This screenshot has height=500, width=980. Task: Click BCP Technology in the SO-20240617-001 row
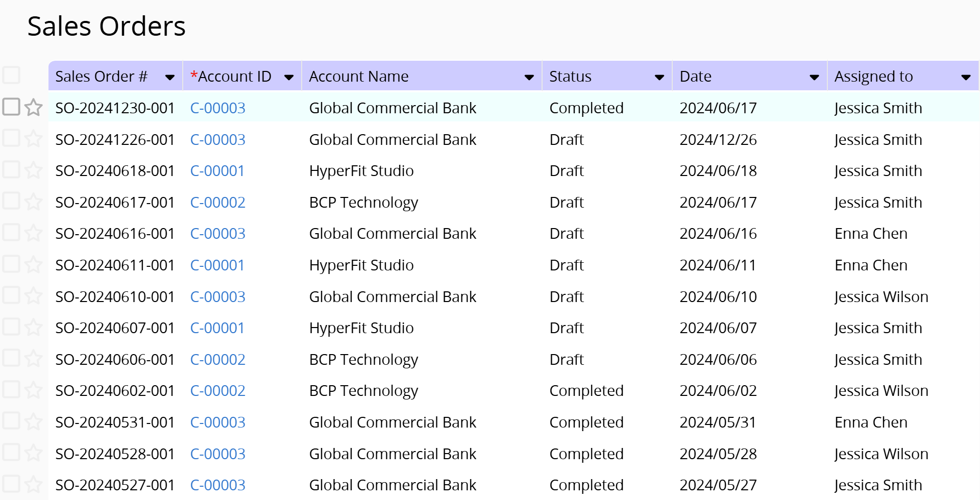pyautogui.click(x=363, y=203)
